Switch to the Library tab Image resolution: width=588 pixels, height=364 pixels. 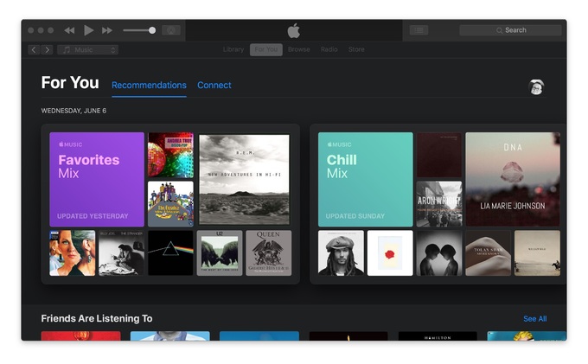[233, 49]
